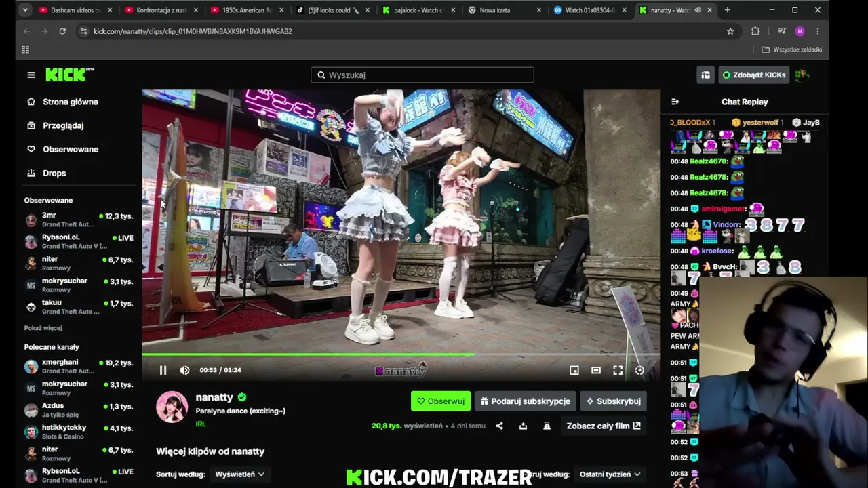Expand Pokaż więcej in followed channels

43,328
